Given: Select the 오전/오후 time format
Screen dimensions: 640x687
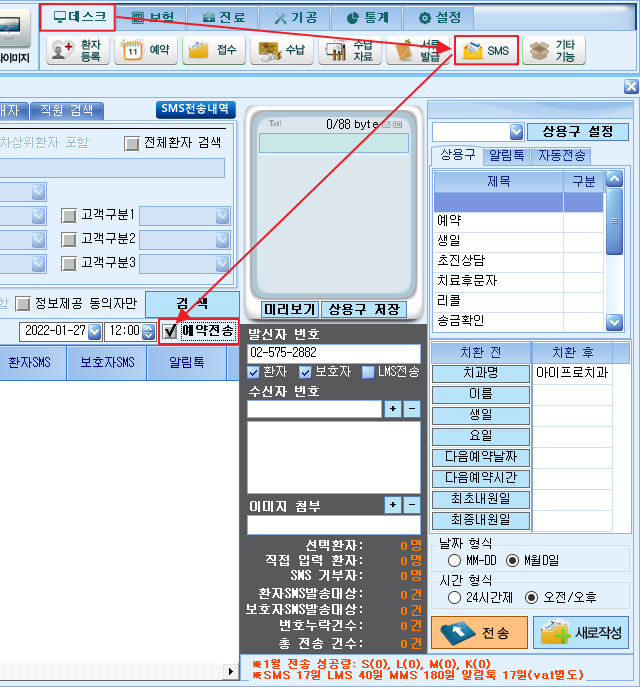Looking at the screenshot, I should pyautogui.click(x=531, y=598).
